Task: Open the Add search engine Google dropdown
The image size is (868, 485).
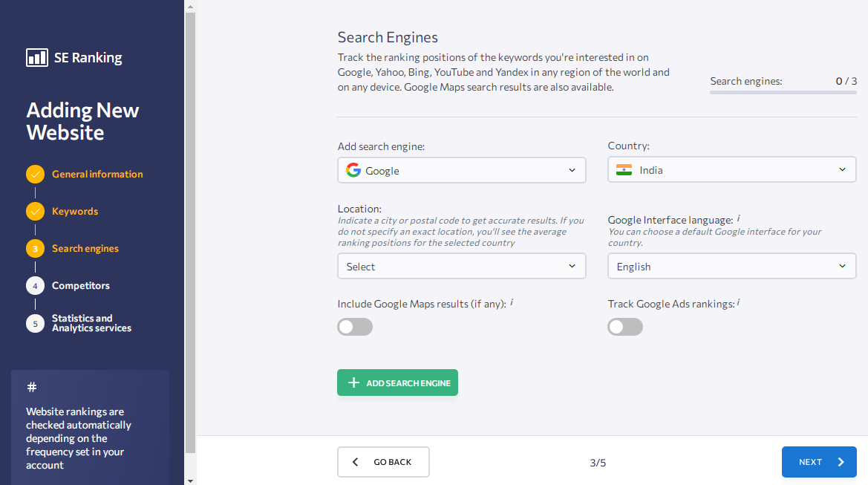Action: pyautogui.click(x=462, y=170)
